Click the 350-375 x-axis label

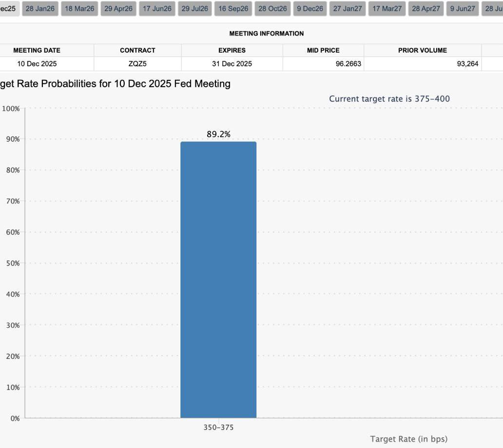pos(218,427)
